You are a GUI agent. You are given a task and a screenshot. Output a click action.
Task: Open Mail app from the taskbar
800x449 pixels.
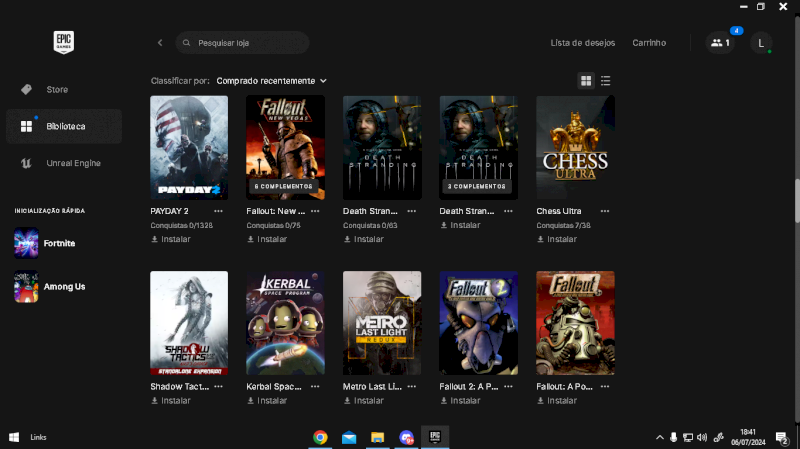[x=349, y=437]
